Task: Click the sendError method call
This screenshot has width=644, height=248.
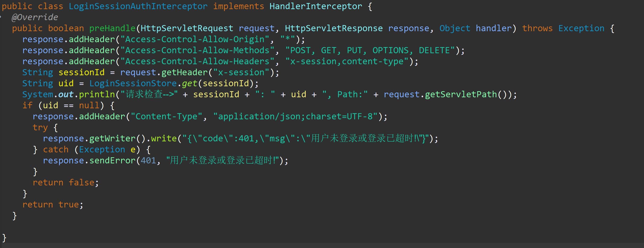Action: (112, 160)
